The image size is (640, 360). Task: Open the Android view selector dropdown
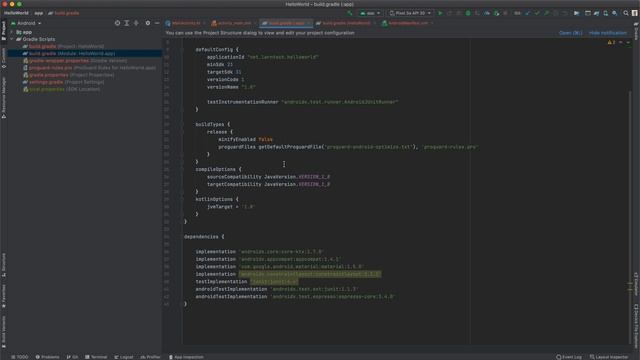(x=26, y=23)
